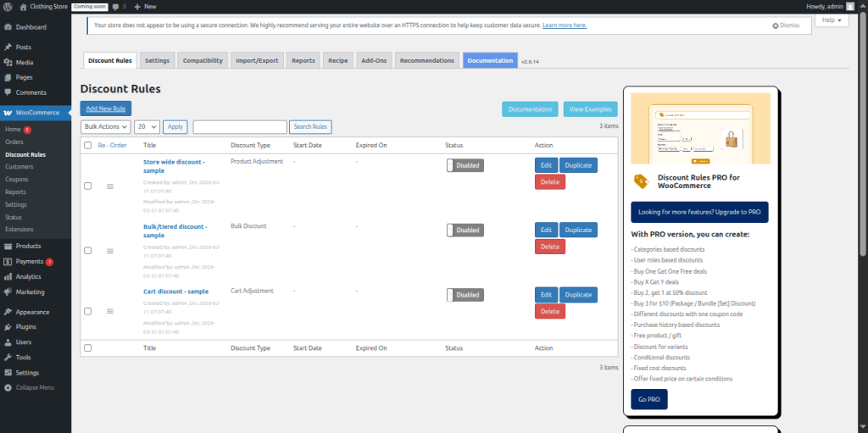Open the comments bubble icon in admin bar
Image resolution: width=868 pixels, height=433 pixels.
pyautogui.click(x=115, y=7)
